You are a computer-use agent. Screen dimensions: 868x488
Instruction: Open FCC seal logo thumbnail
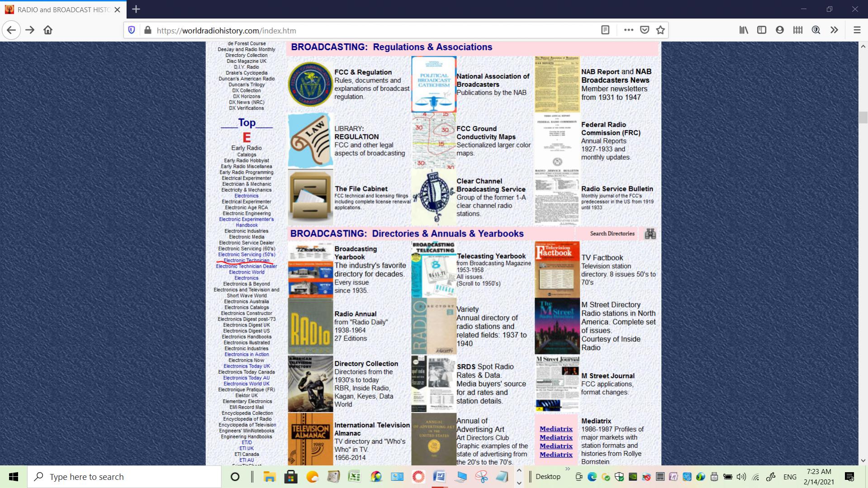(310, 84)
